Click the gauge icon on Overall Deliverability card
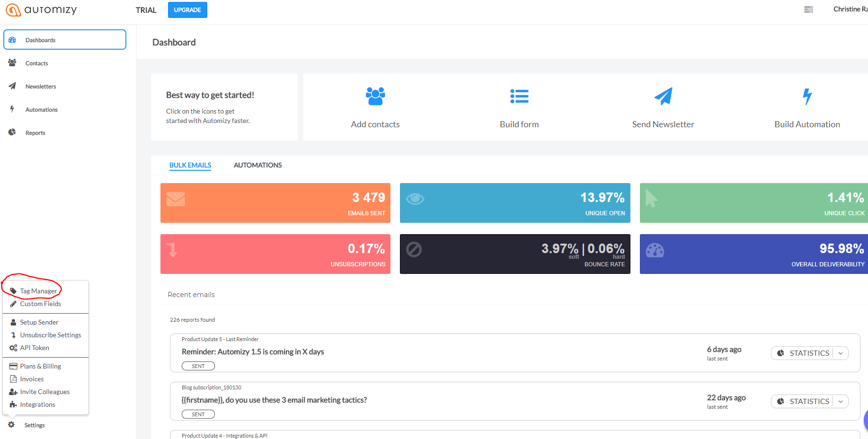This screenshot has width=868, height=439. click(x=655, y=250)
